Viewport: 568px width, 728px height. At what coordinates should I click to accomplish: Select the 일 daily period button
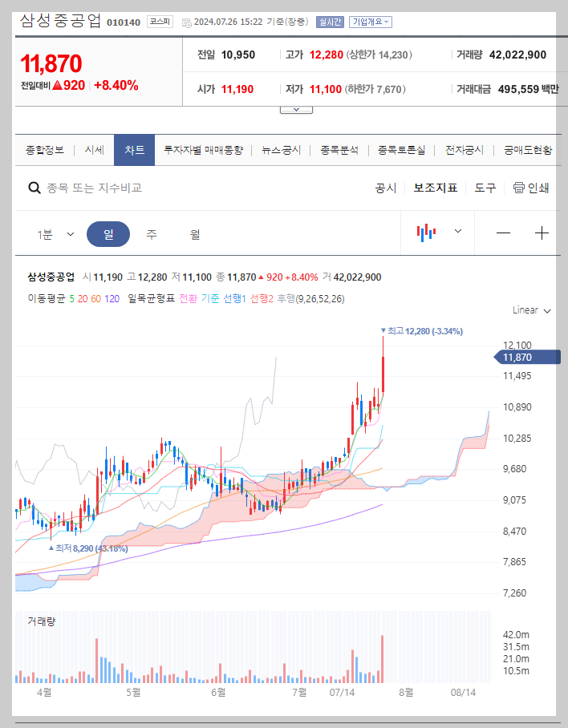click(x=108, y=234)
